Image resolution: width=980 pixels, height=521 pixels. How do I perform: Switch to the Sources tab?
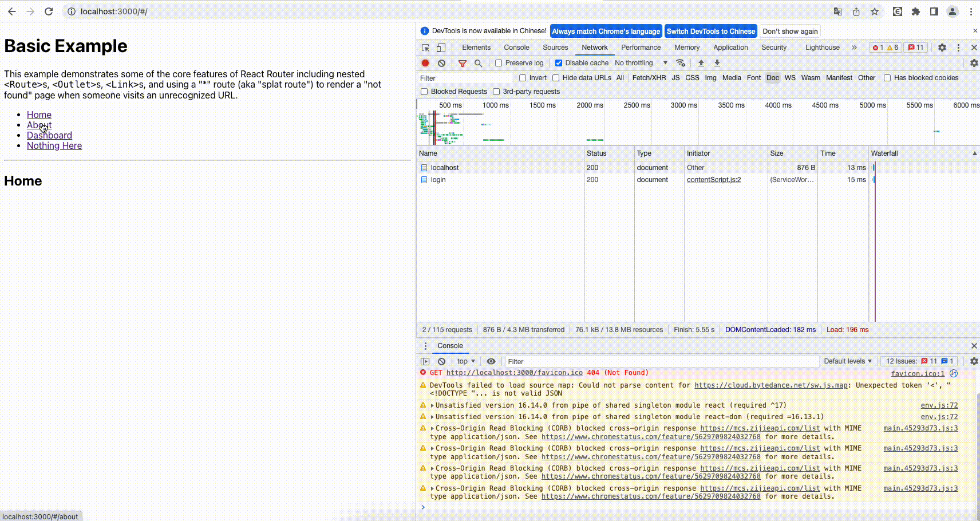coord(555,48)
